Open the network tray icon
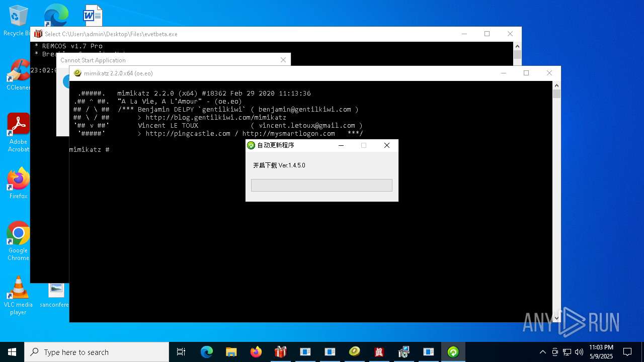Image resolution: width=644 pixels, height=362 pixels. (x=567, y=352)
